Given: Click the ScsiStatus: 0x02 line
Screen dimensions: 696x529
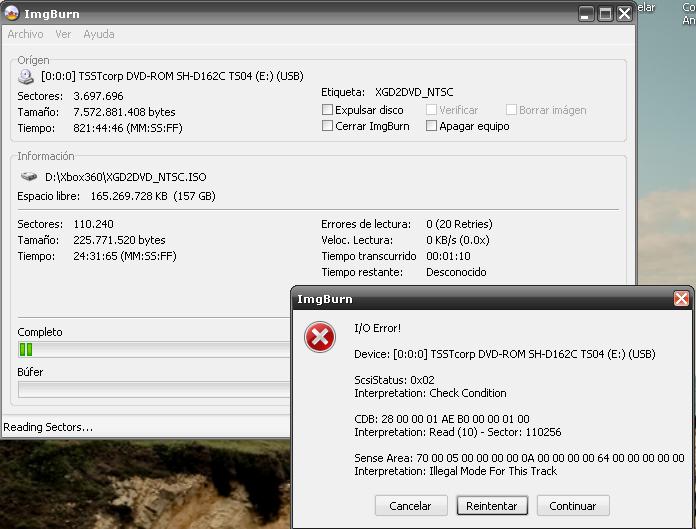Looking at the screenshot, I should click(394, 380).
